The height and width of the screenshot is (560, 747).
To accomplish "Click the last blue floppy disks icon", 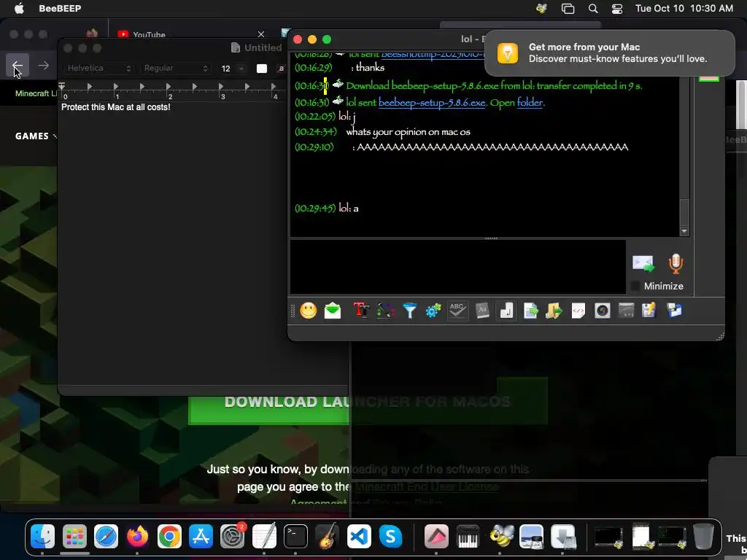I will click(674, 311).
